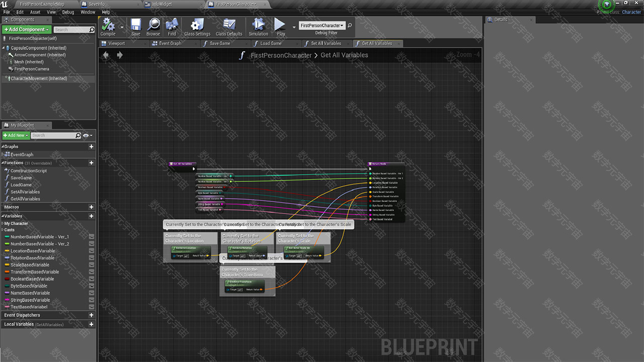Toggle visibility eye for TransformBasedVariable
Screen dimensions: 644x362
click(x=92, y=272)
